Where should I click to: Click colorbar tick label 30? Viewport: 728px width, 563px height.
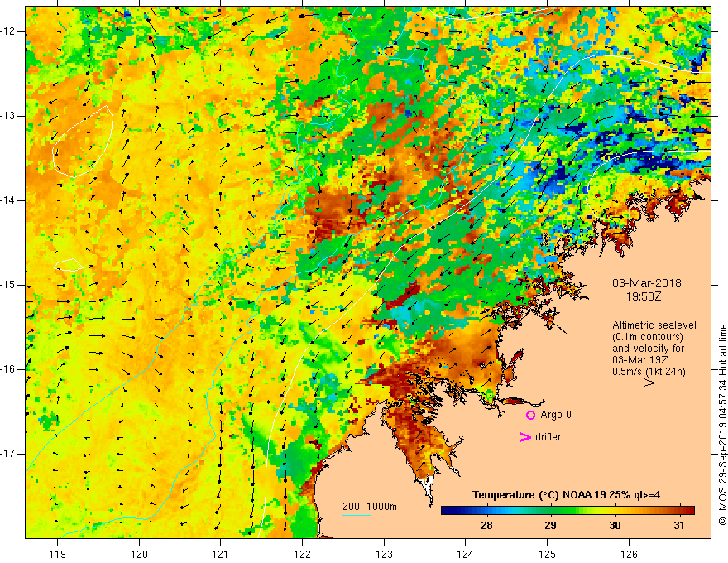[615, 526]
